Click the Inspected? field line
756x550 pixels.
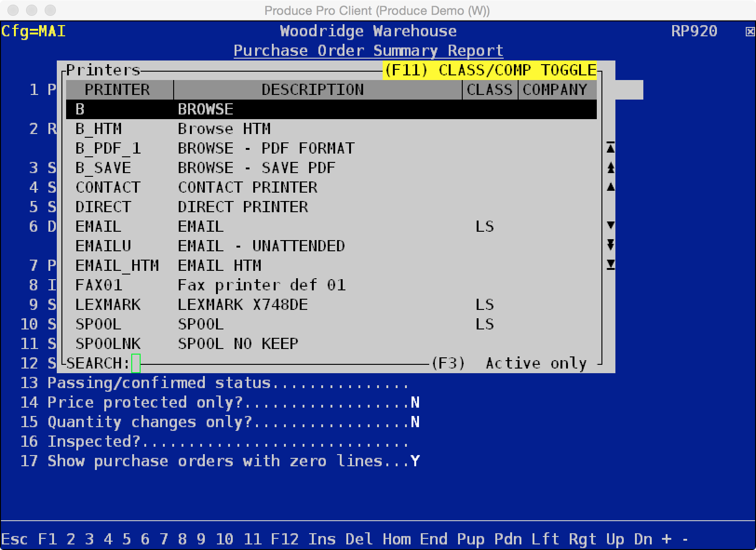pos(214,442)
